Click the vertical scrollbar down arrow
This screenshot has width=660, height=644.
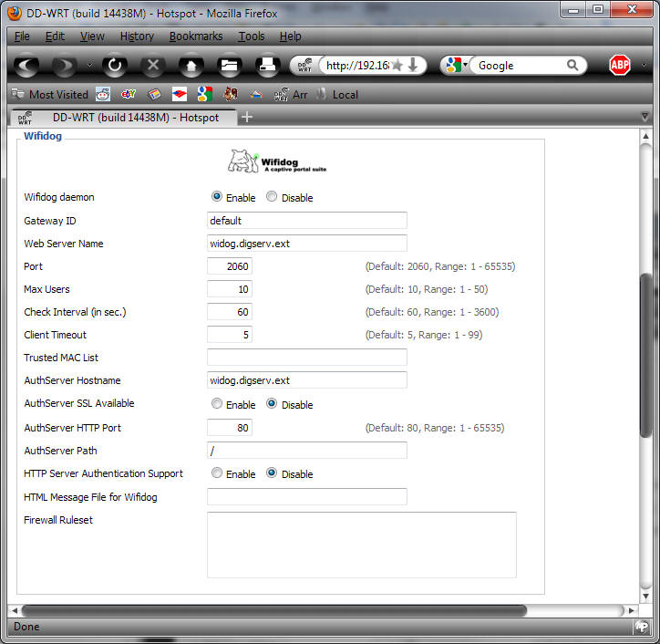[645, 597]
